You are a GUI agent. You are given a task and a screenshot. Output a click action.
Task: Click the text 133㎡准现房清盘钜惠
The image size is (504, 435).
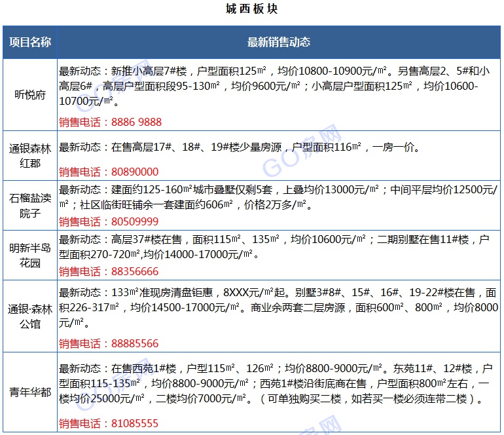coord(162,292)
